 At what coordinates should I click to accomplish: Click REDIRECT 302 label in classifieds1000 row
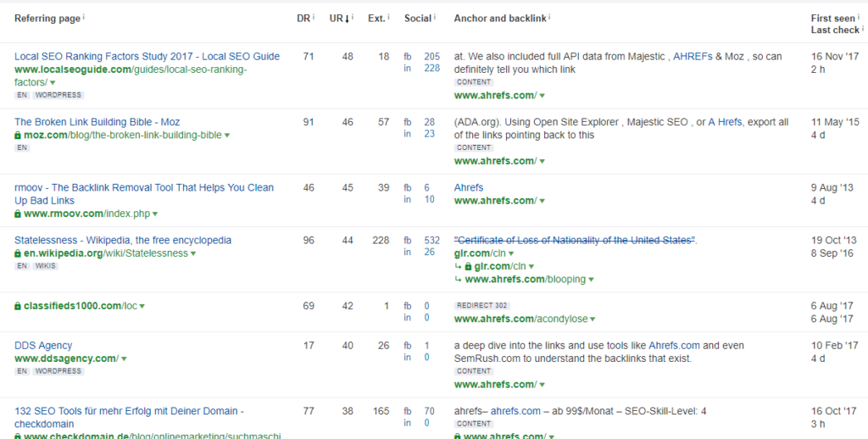pyautogui.click(x=481, y=306)
